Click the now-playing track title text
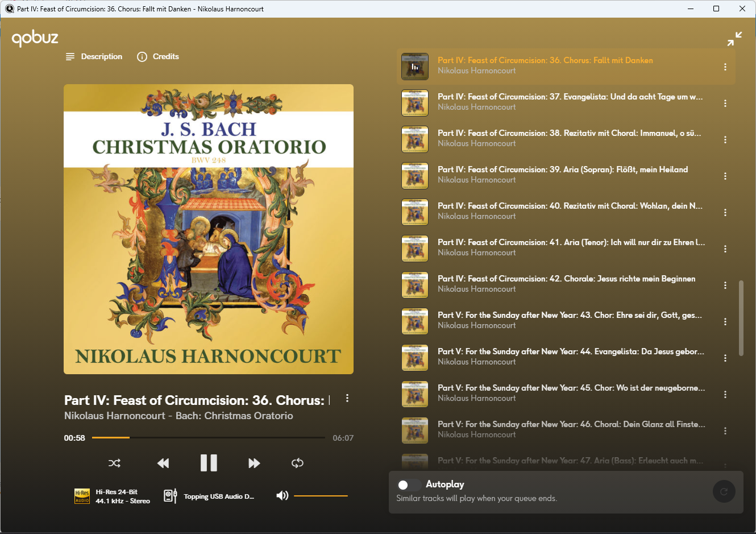 tap(197, 400)
